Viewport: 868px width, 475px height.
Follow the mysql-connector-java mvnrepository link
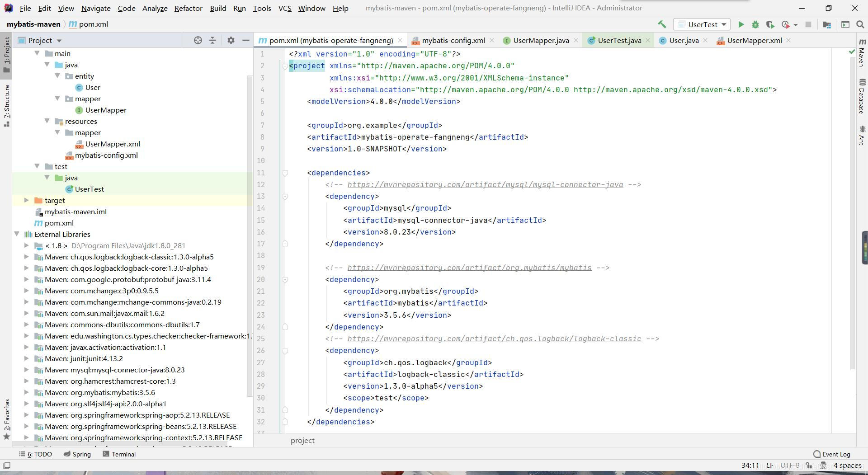pyautogui.click(x=485, y=184)
